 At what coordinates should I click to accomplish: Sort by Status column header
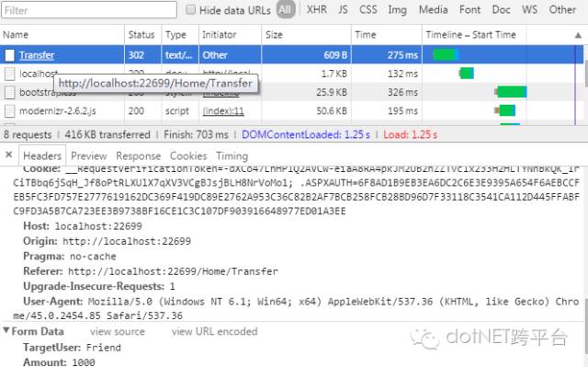[143, 35]
